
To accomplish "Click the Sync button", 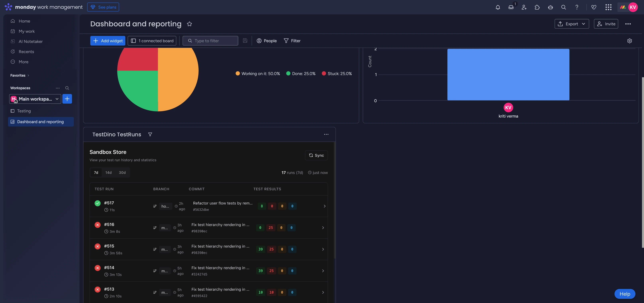I will tap(316, 155).
